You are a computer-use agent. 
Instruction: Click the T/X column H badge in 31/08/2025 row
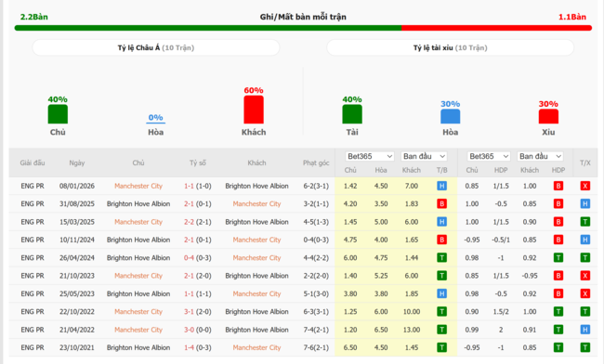coord(585,204)
